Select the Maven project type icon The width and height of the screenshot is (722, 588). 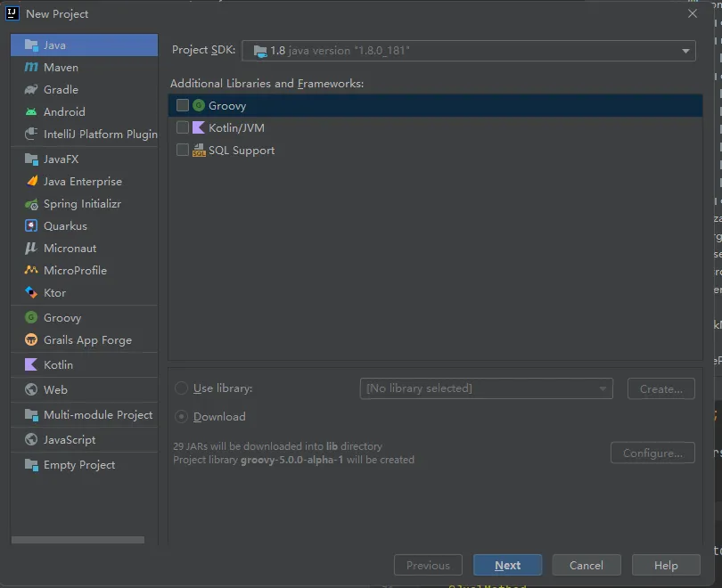[31, 68]
